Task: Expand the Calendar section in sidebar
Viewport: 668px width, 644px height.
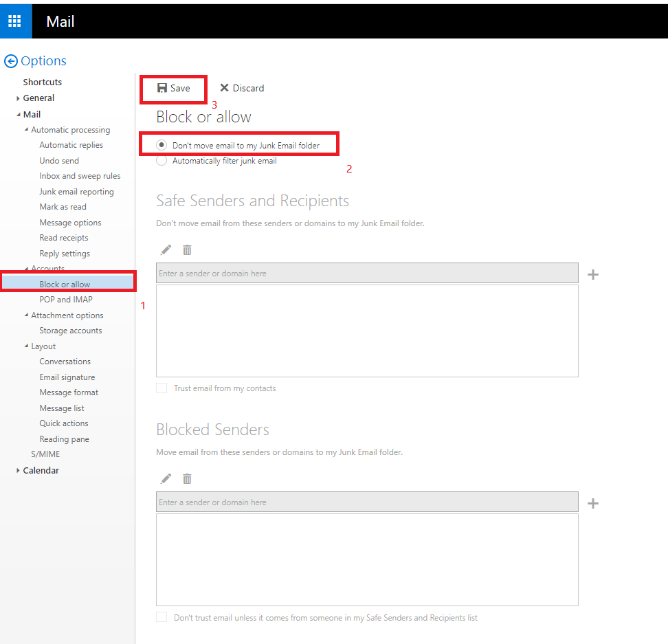Action: 18,471
